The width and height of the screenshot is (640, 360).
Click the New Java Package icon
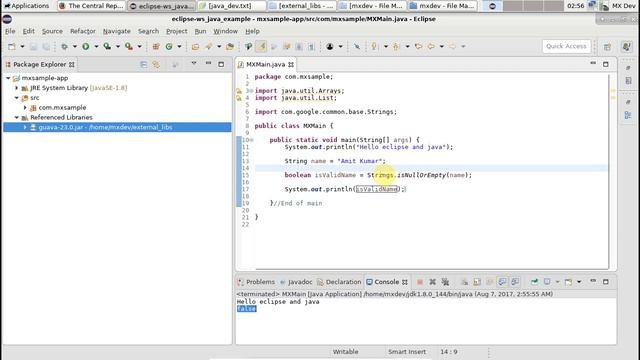(x=156, y=47)
